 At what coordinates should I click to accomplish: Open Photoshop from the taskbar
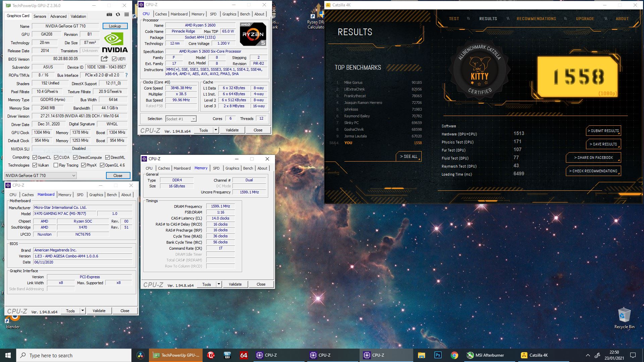(438, 355)
